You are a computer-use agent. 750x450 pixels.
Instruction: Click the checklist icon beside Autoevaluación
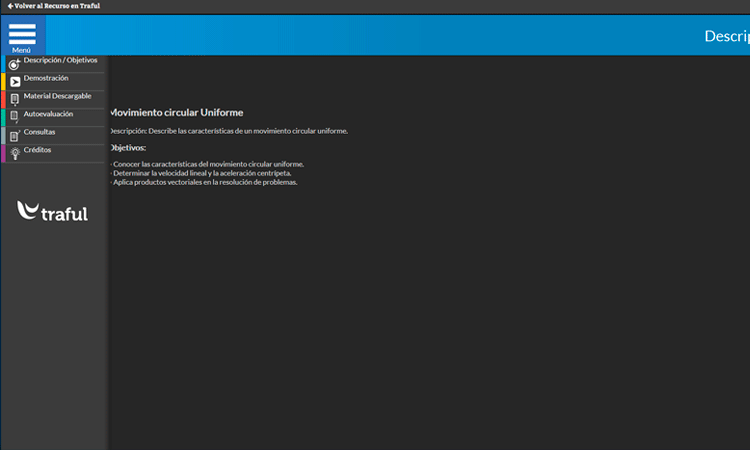pos(14,118)
